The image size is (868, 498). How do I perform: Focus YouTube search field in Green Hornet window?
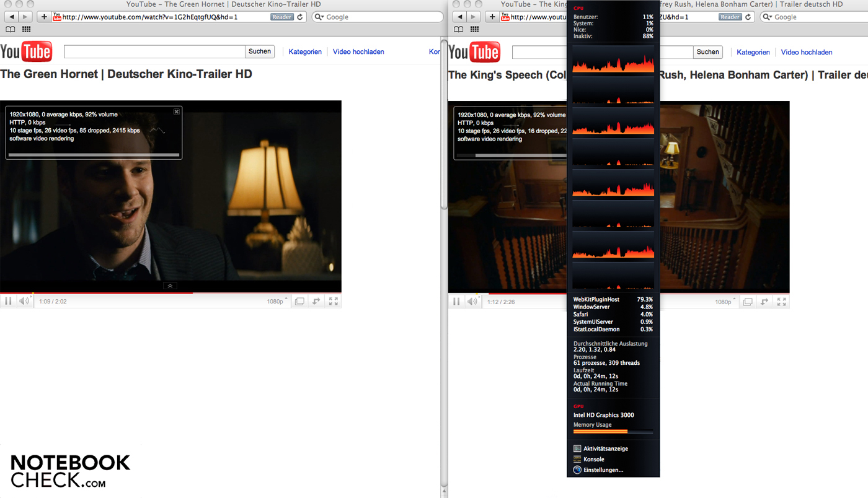tap(154, 51)
